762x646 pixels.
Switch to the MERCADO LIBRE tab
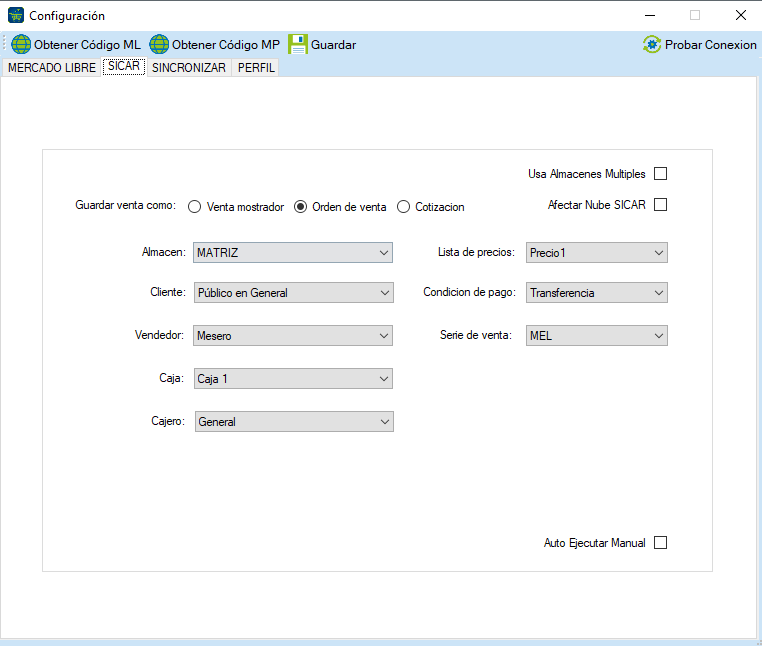52,68
